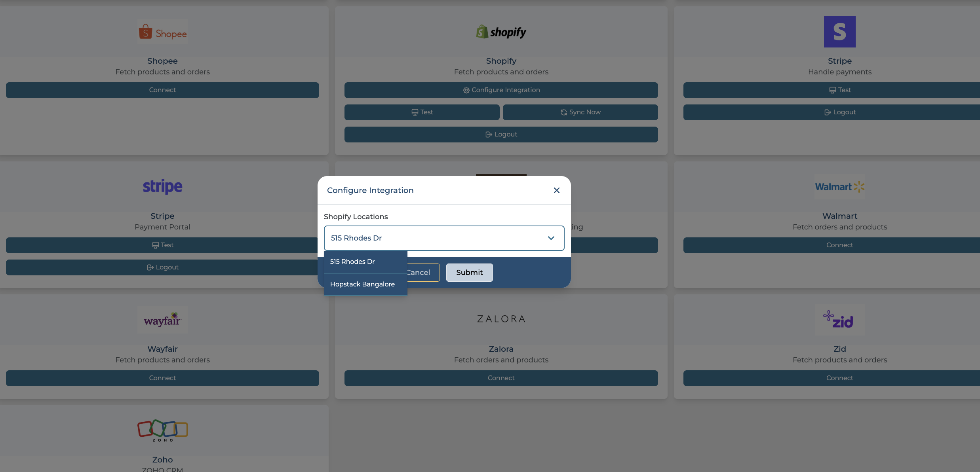Viewport: 980px width, 472px height.
Task: Close the Configure Integration dialog
Action: [x=556, y=190]
